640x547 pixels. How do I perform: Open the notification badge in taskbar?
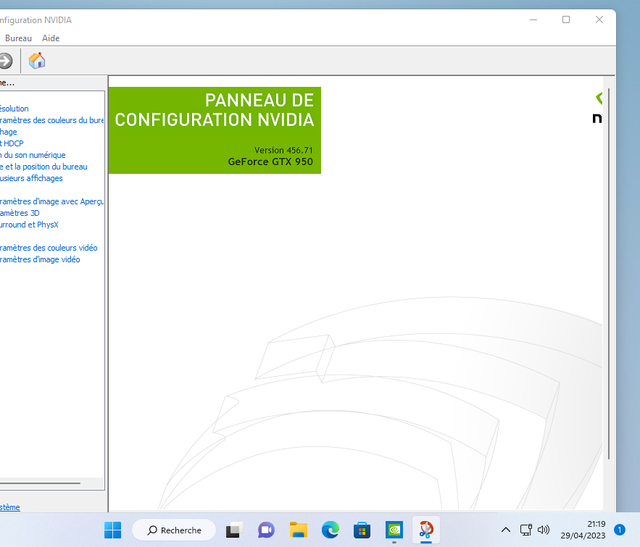(x=620, y=530)
